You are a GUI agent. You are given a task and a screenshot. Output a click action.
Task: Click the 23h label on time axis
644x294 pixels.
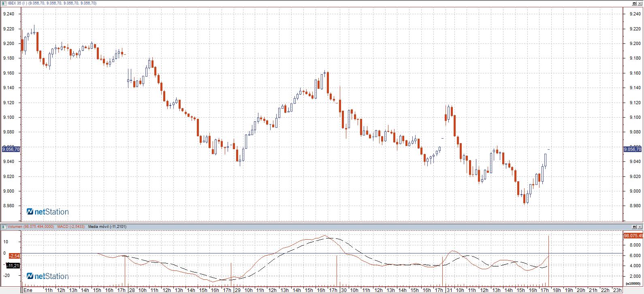point(617,290)
